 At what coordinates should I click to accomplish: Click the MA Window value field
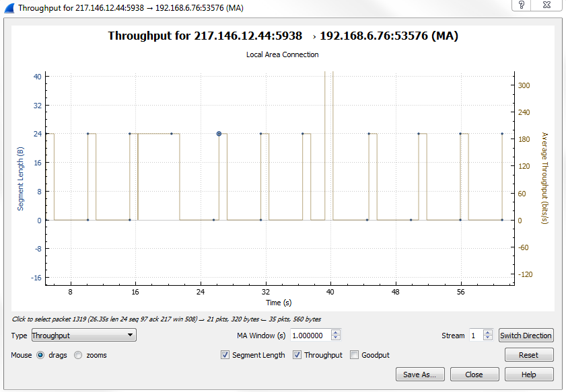coord(310,336)
